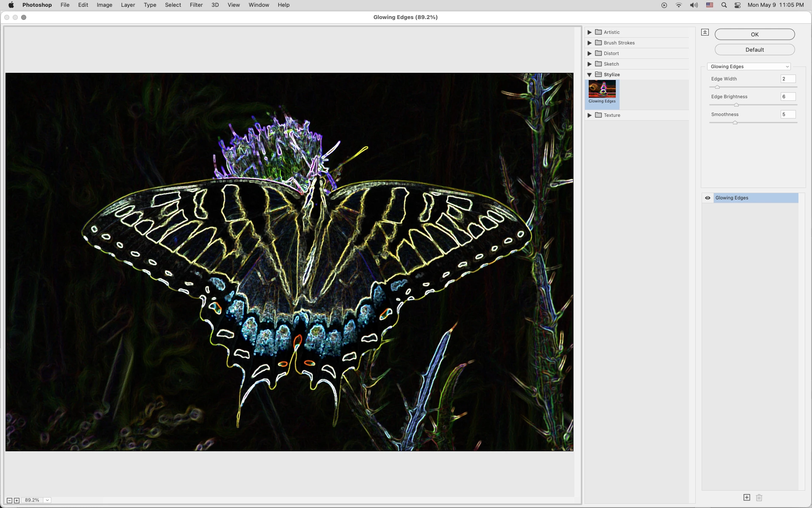Click the Edge Brightness slider handle
The image size is (812, 508).
pos(736,105)
